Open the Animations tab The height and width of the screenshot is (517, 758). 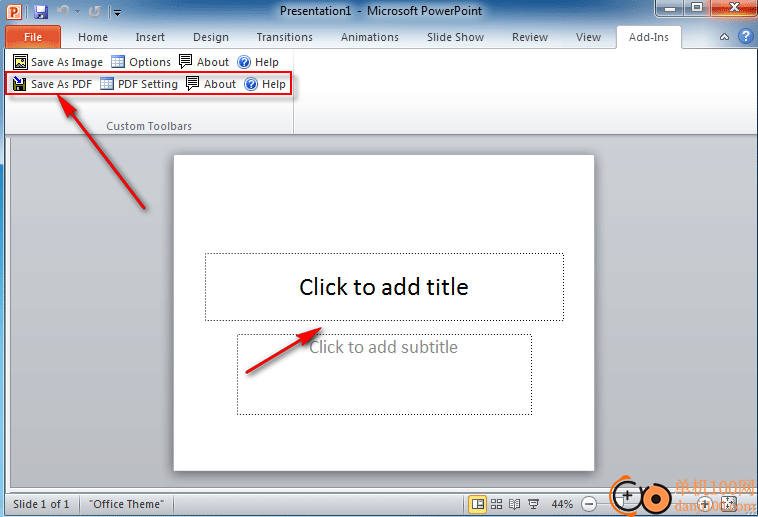tap(370, 37)
